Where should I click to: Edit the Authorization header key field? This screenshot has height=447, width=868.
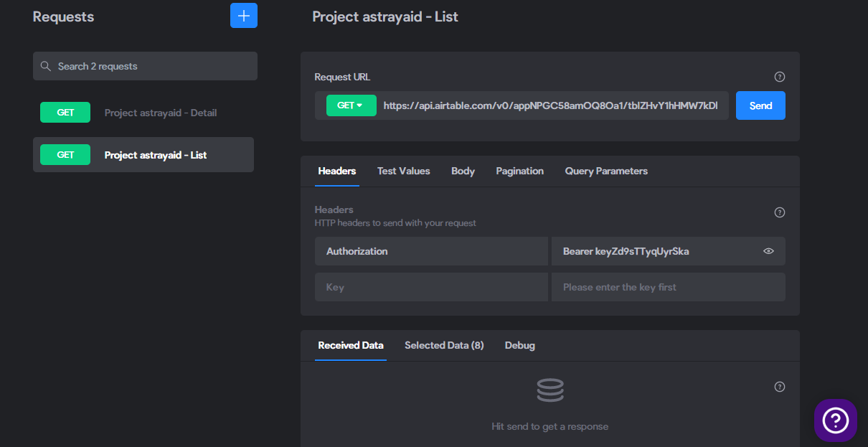[x=431, y=251]
